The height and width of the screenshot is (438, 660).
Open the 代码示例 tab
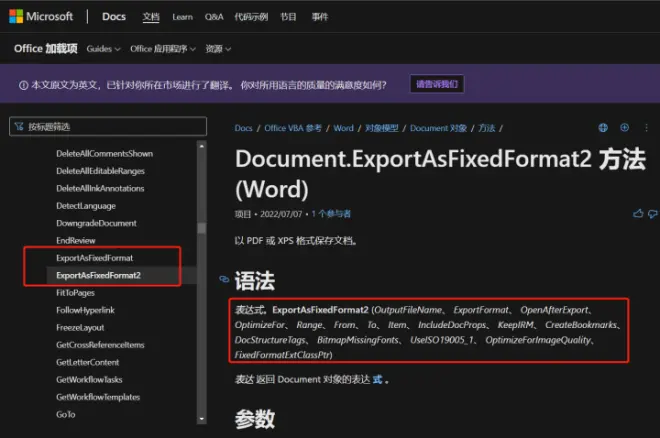pyautogui.click(x=251, y=17)
